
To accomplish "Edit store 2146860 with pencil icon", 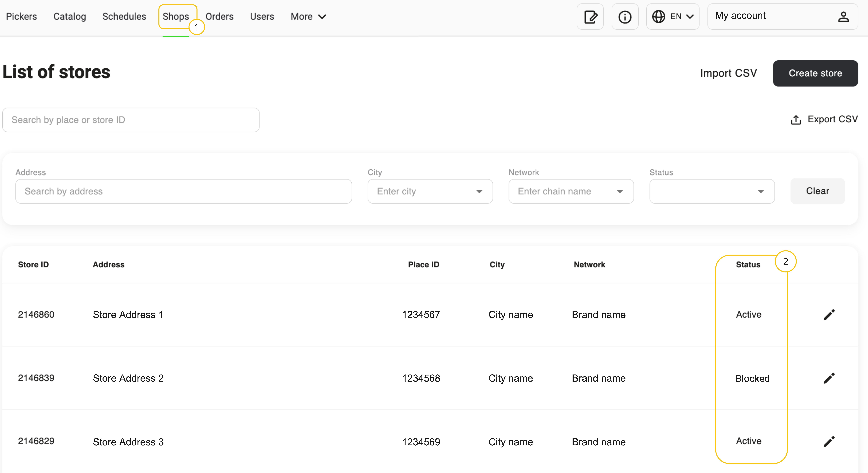I will coord(829,315).
